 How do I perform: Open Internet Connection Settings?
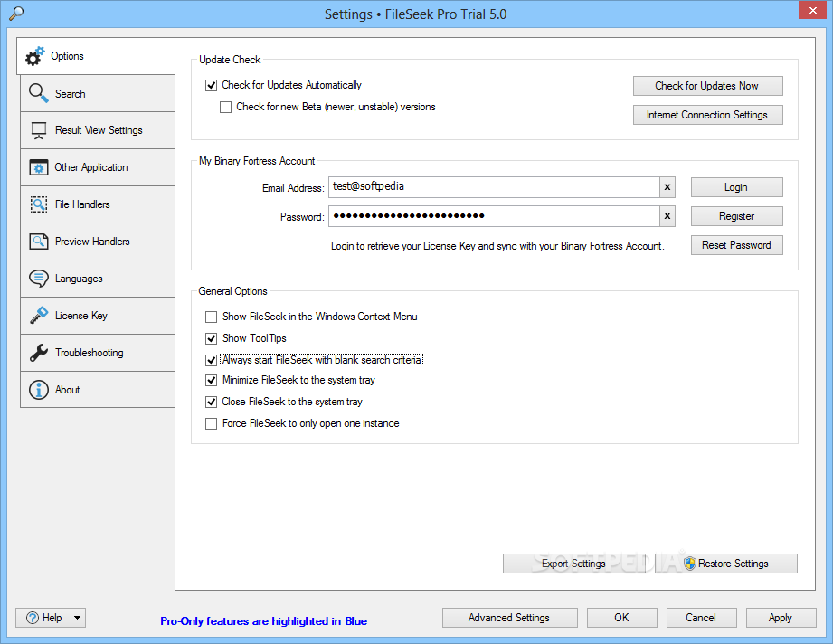(707, 115)
